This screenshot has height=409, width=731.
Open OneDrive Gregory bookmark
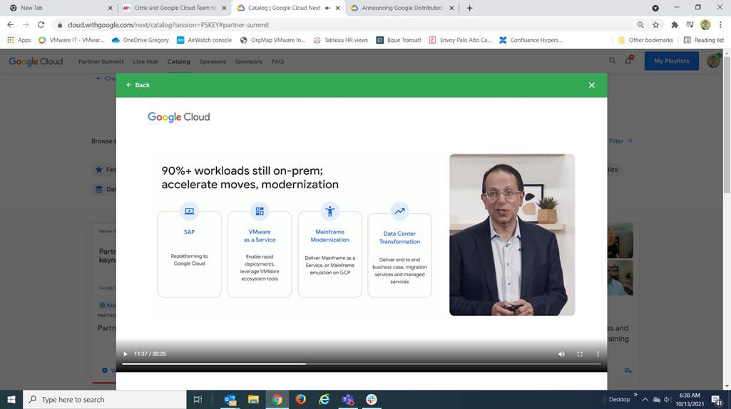click(140, 40)
